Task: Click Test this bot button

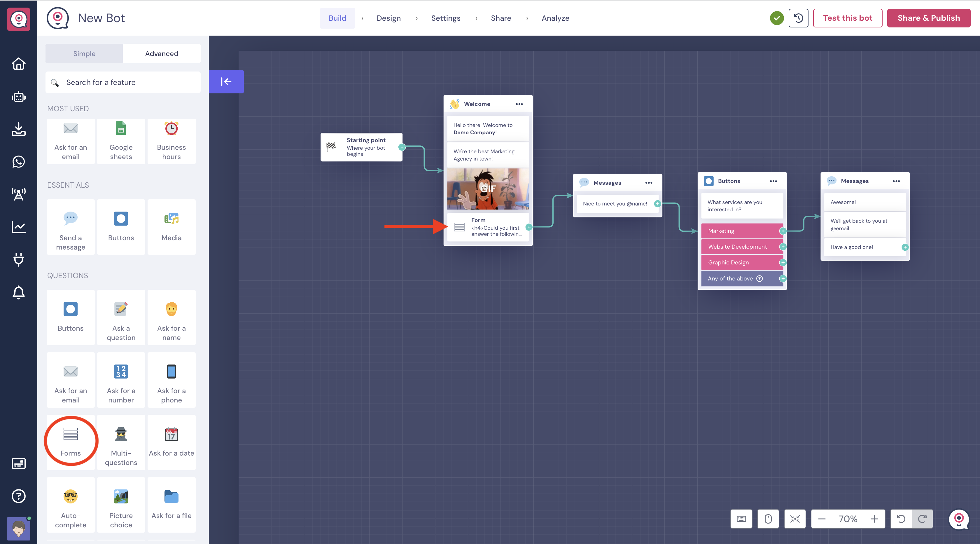Action: coord(847,18)
